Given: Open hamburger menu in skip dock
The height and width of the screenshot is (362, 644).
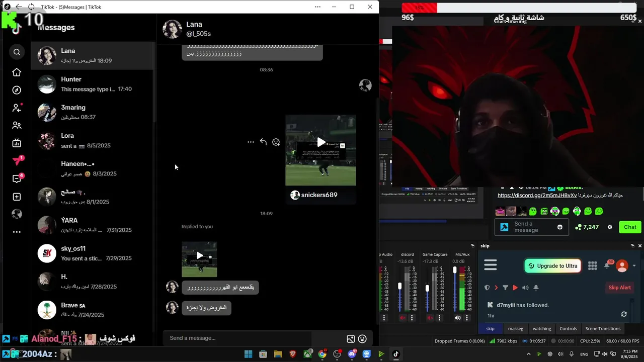Looking at the screenshot, I should (491, 265).
